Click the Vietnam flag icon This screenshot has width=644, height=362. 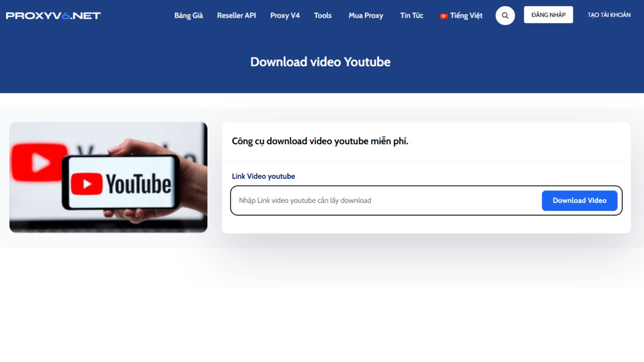[444, 16]
